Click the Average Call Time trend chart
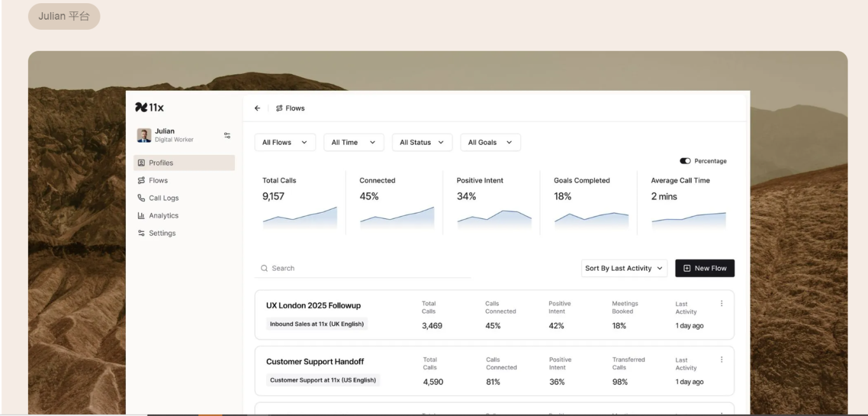The width and height of the screenshot is (868, 416). [689, 220]
